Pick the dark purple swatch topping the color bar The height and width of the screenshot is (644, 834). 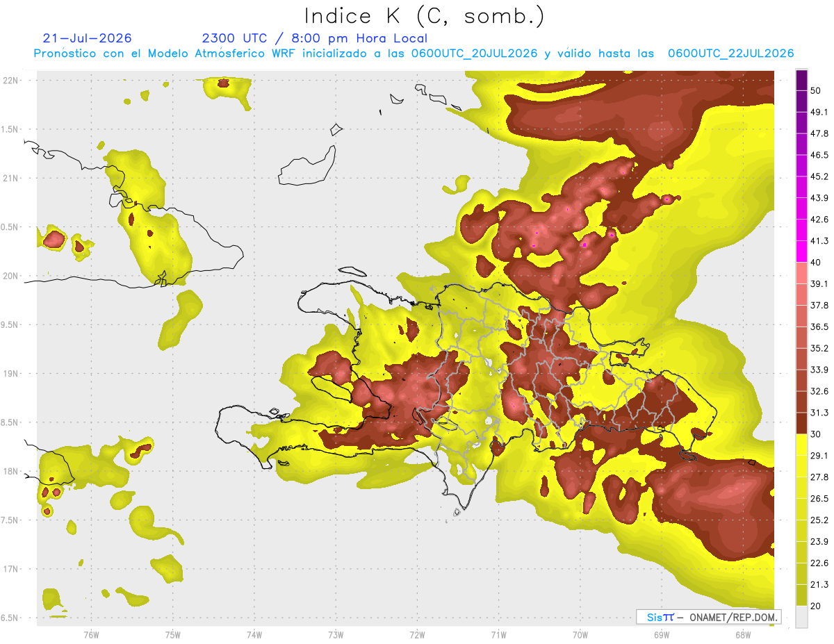[801, 80]
